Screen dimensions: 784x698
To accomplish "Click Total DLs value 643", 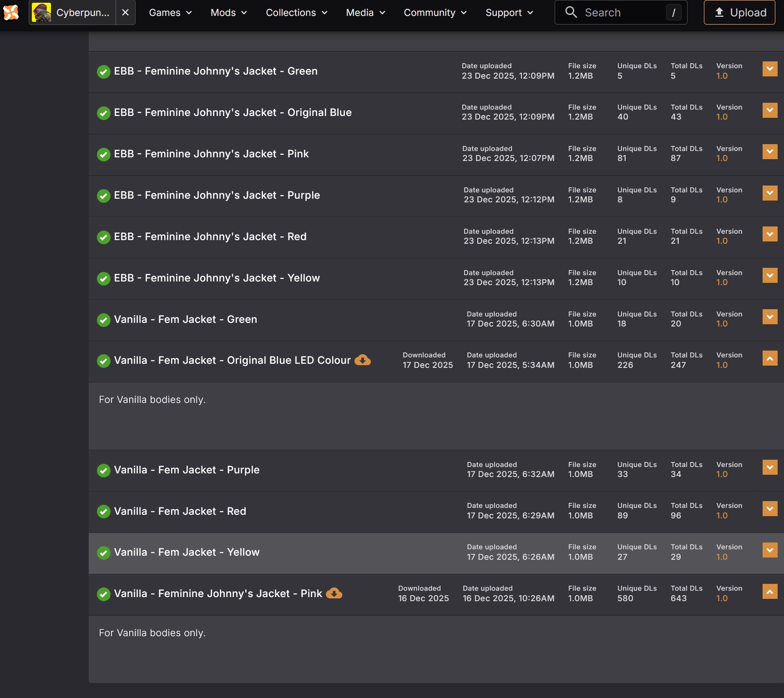I will [x=678, y=598].
